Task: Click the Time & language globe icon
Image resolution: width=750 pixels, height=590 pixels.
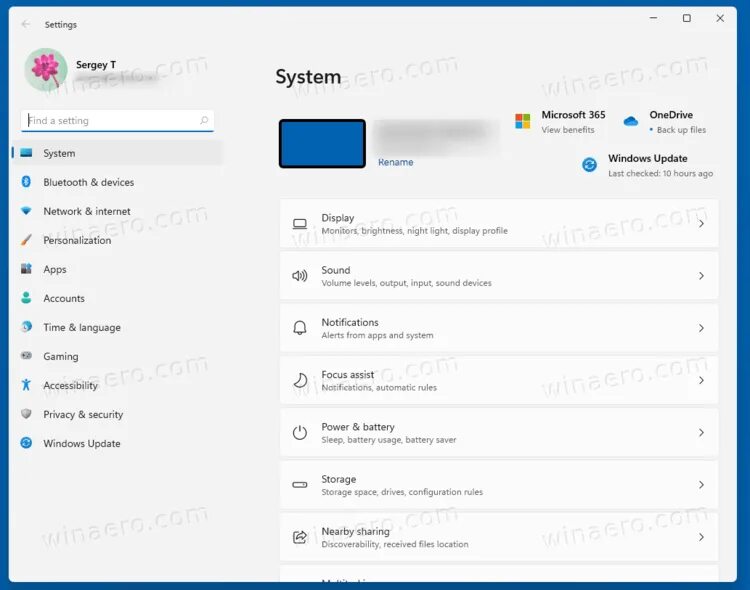Action: click(x=26, y=327)
